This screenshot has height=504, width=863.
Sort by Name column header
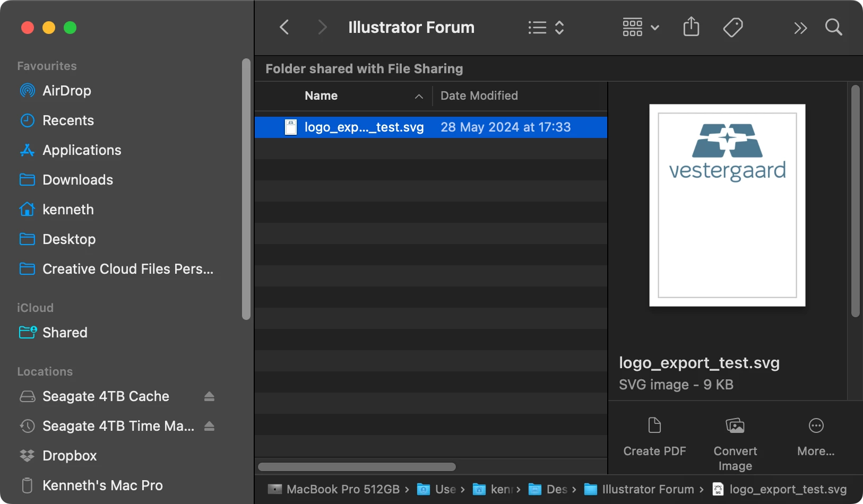tap(321, 95)
